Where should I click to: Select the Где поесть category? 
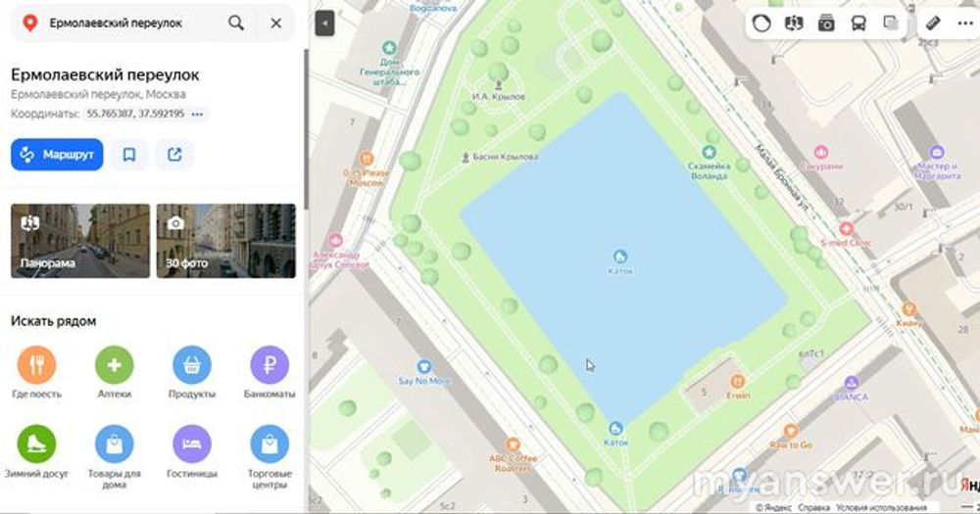click(x=36, y=366)
